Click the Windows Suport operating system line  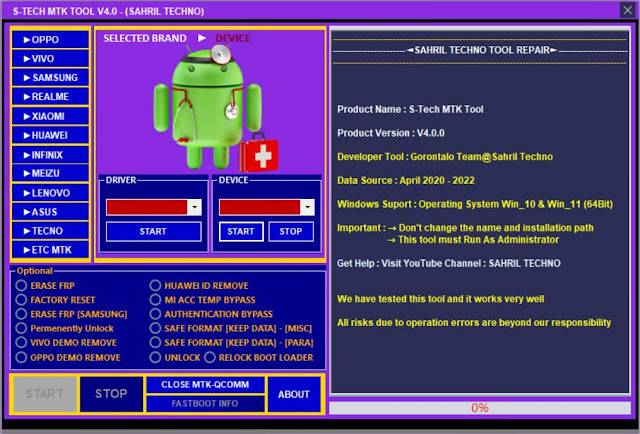475,204
